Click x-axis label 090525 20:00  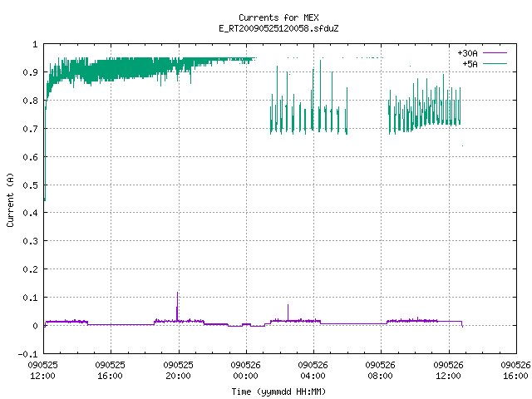pos(178,370)
